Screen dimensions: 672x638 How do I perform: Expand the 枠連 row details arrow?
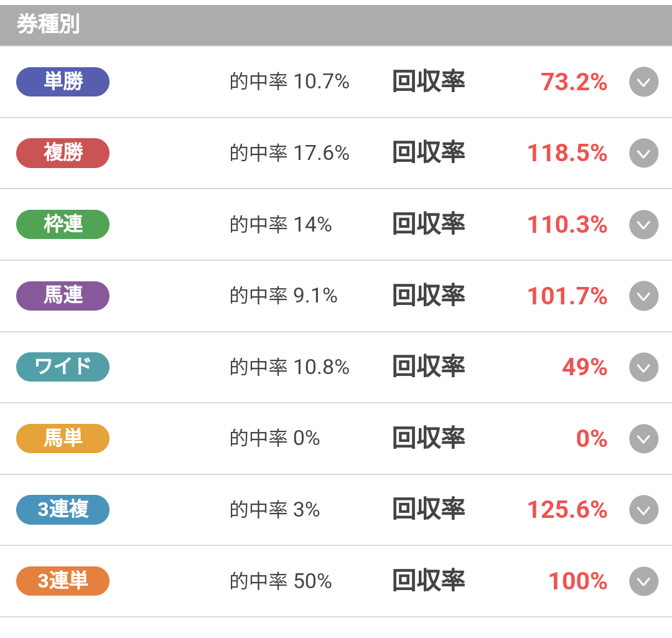[x=643, y=225]
